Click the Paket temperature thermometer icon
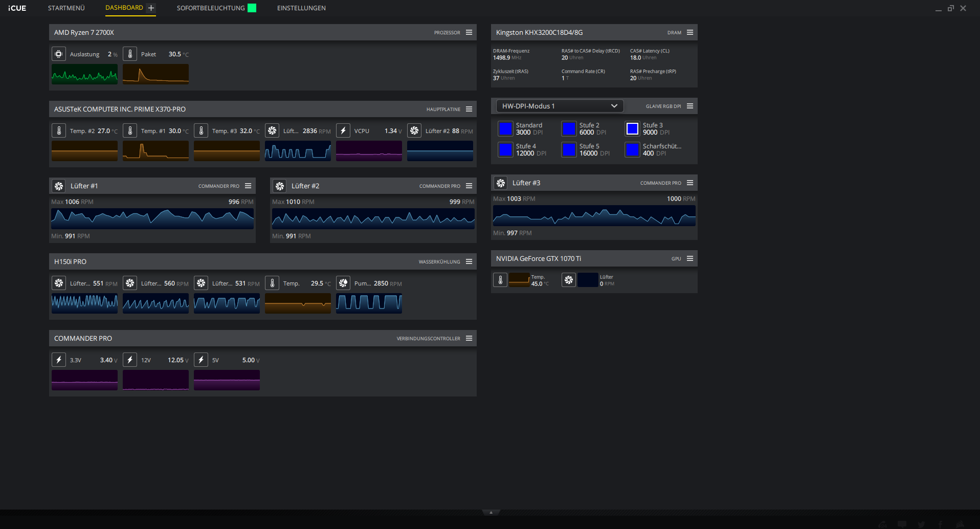Screen dimensions: 980x529 [130, 54]
